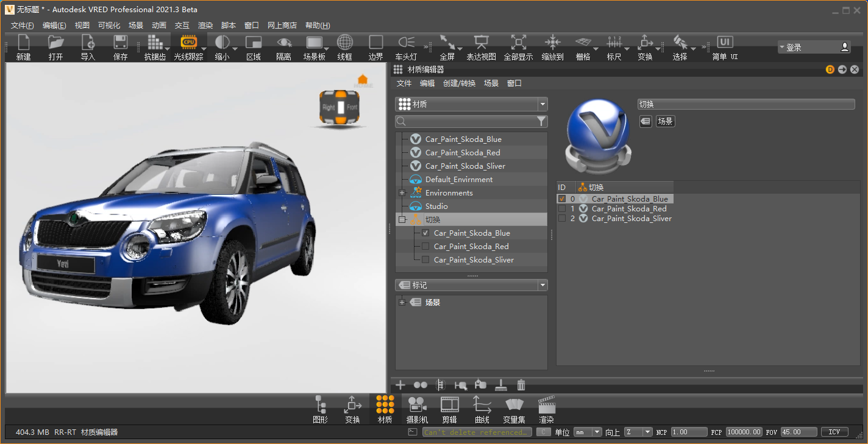Uncheck Car_Paint_Skoda_Blue under the 切换 tree node
Image resolution: width=868 pixels, height=444 pixels.
[425, 233]
